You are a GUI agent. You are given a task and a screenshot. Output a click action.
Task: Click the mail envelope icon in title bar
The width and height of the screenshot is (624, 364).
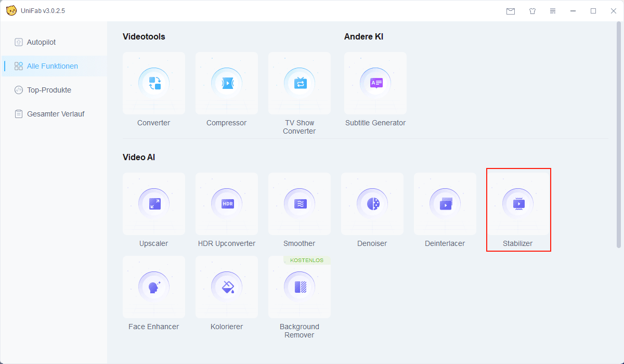(x=511, y=11)
